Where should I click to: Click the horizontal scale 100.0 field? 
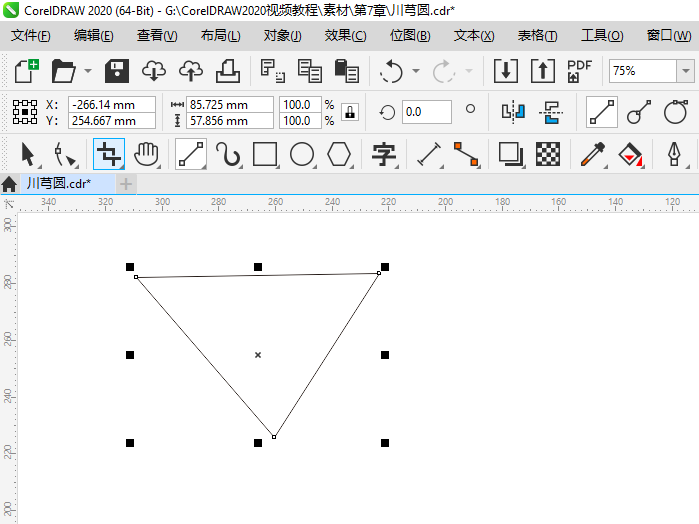[x=300, y=105]
